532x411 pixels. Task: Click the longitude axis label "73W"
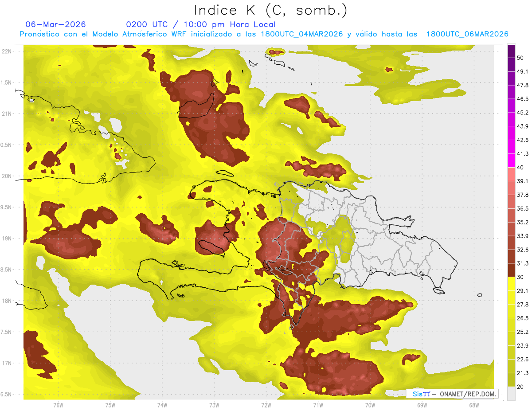[214, 405]
